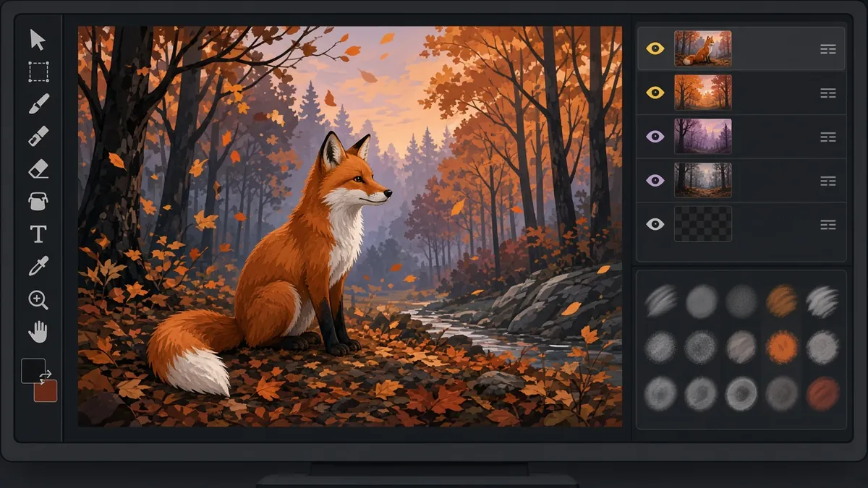Select the Zoom magnifier tool

[38, 299]
